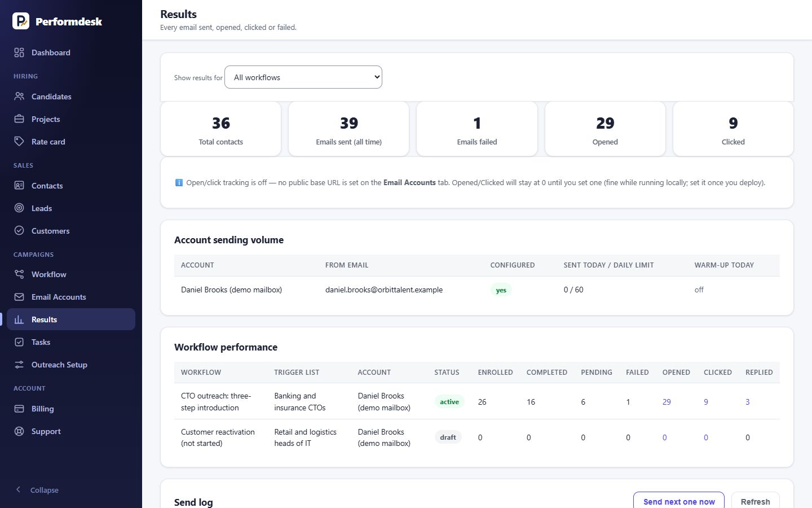812x508 pixels.
Task: Click the Billing credit card icon
Action: click(19, 409)
